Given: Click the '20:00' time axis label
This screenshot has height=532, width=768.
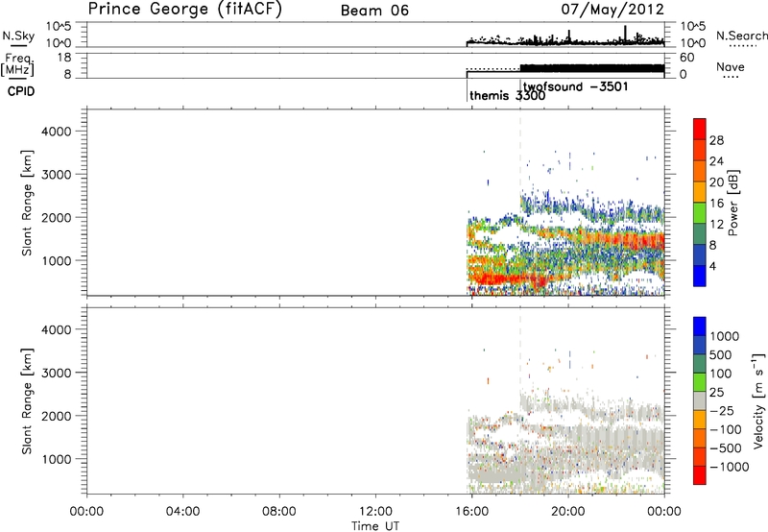Looking at the screenshot, I should pos(567,512).
